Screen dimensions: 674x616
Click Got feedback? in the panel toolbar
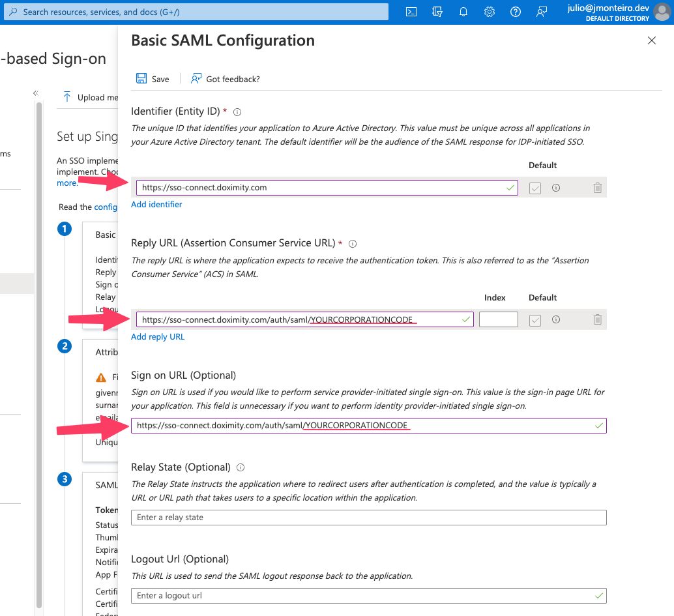(x=226, y=79)
